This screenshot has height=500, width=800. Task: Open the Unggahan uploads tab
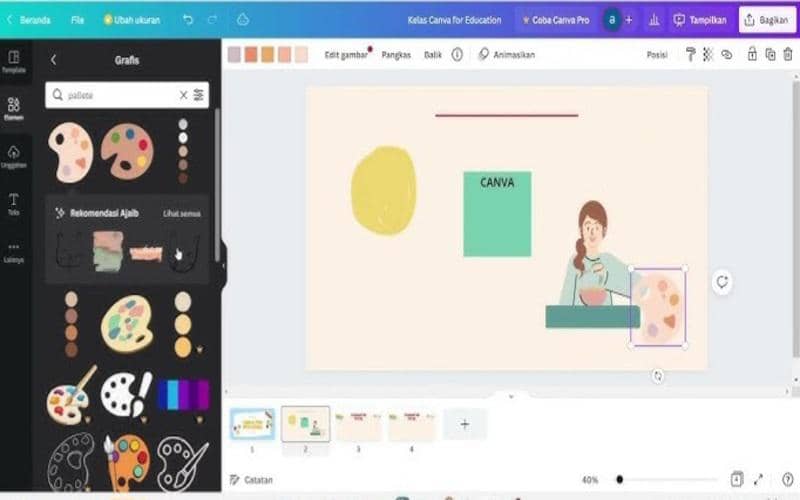click(14, 157)
